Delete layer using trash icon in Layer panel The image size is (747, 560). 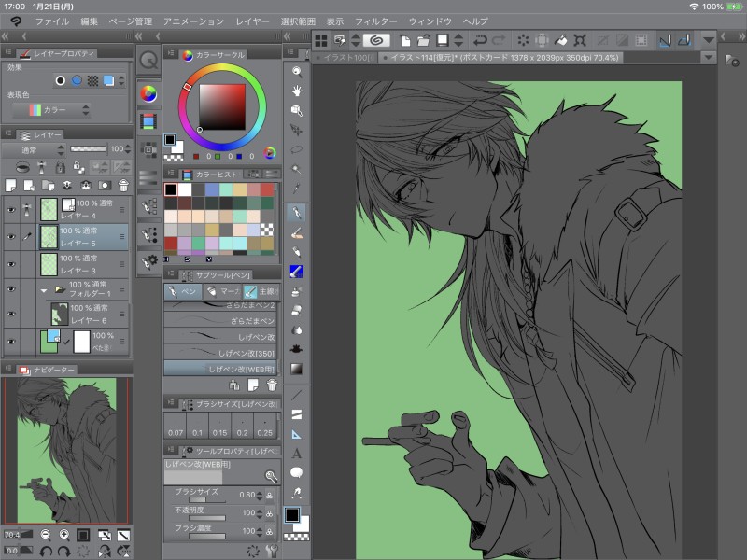click(x=121, y=185)
